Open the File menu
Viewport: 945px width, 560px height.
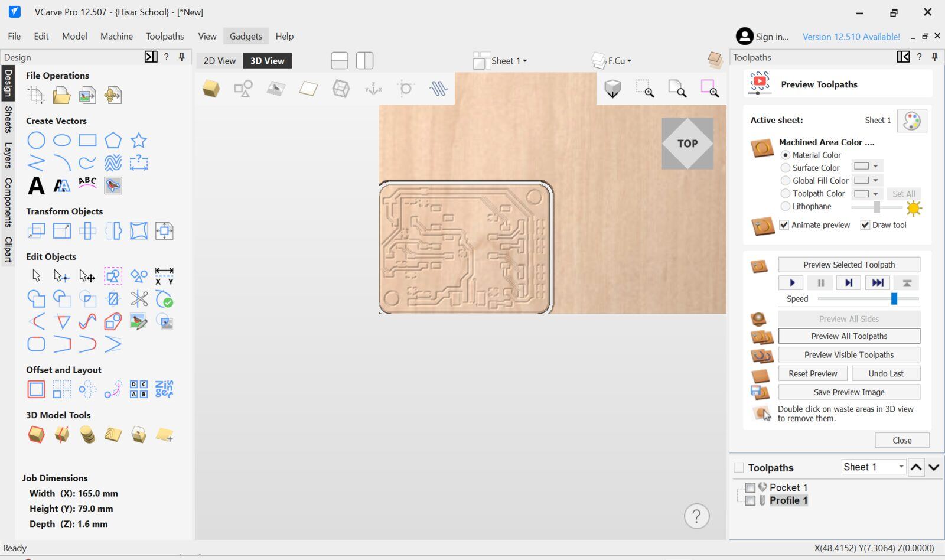pos(14,36)
